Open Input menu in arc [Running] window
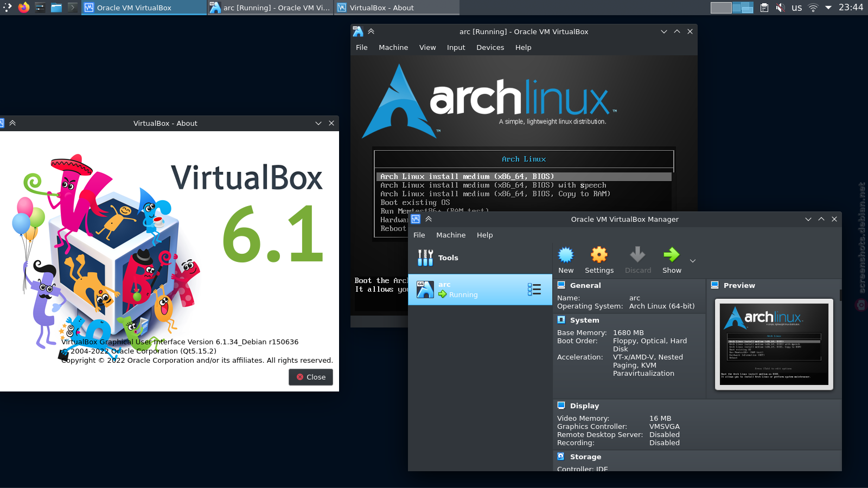The image size is (868, 488). pos(456,48)
